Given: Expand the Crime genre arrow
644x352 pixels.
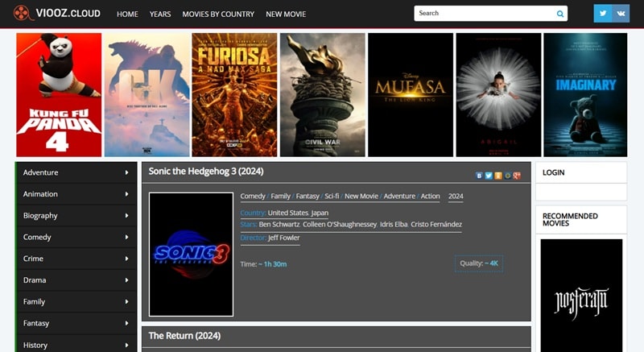Looking at the screenshot, I should (126, 259).
